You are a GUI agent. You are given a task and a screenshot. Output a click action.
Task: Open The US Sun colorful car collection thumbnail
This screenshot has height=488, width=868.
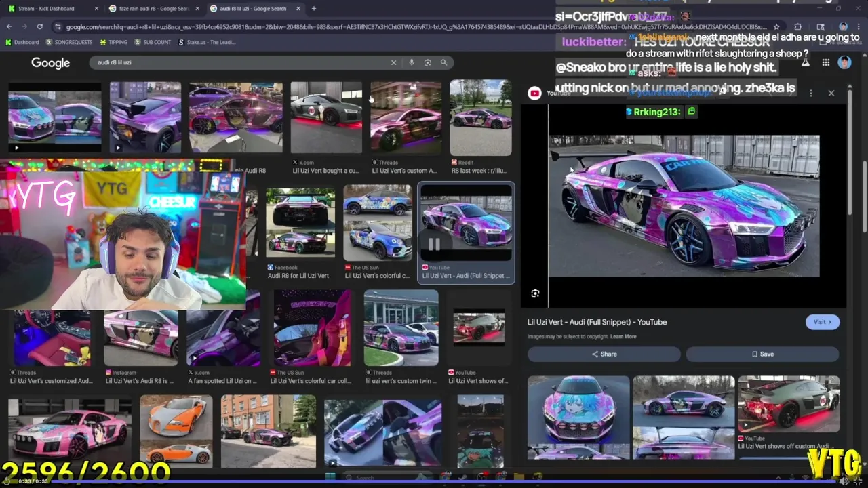click(313, 329)
